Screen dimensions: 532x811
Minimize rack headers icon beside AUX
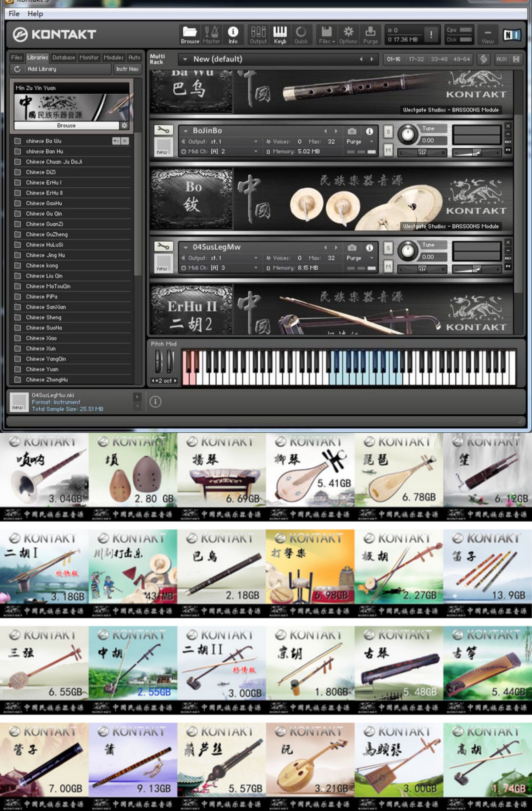click(516, 59)
